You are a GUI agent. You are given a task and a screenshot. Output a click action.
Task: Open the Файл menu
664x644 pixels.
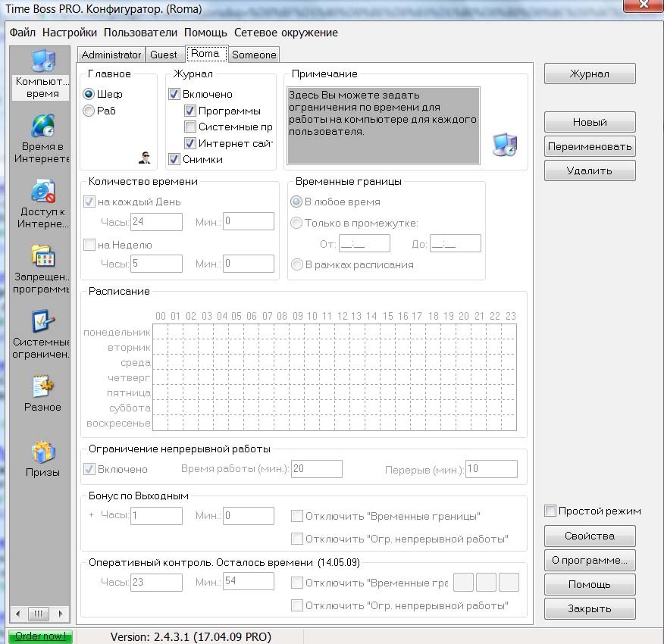pos(23,33)
